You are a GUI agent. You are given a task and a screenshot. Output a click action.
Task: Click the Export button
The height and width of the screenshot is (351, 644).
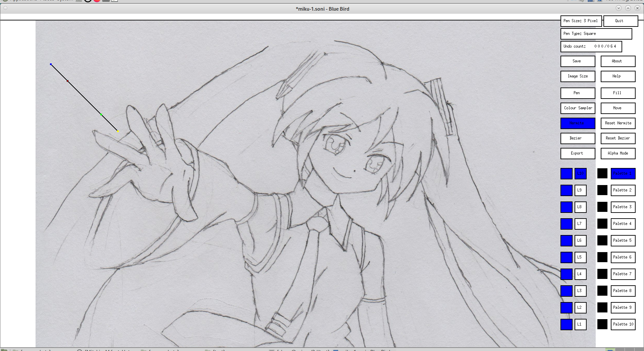(578, 154)
